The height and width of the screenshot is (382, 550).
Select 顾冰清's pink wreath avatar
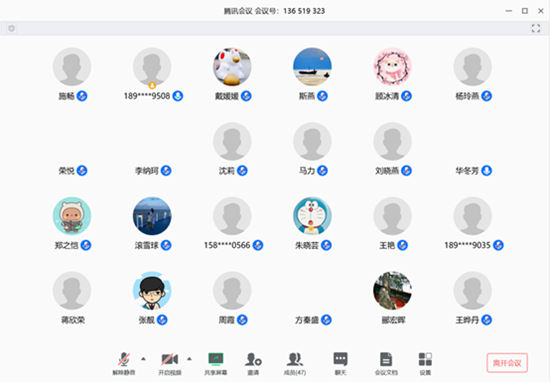[x=393, y=67]
